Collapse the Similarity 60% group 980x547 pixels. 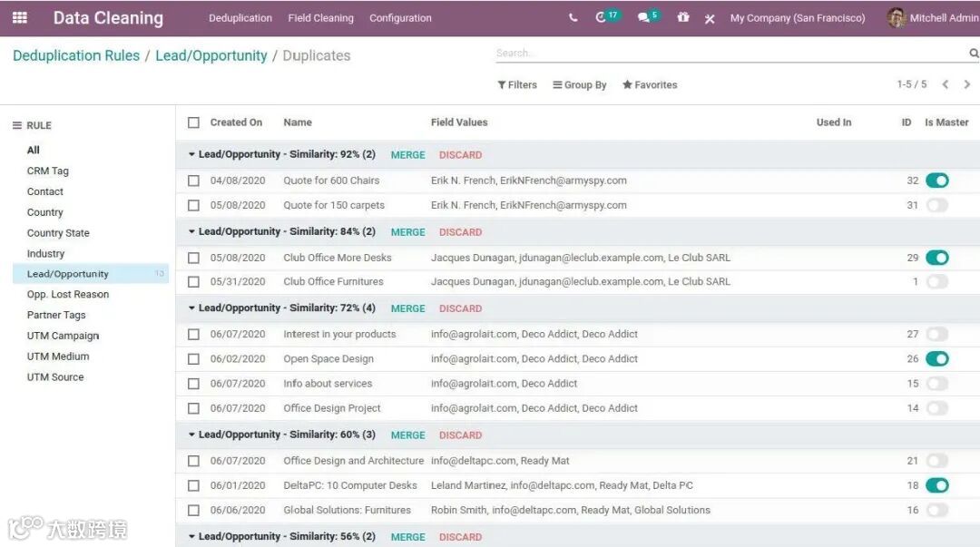coord(191,435)
